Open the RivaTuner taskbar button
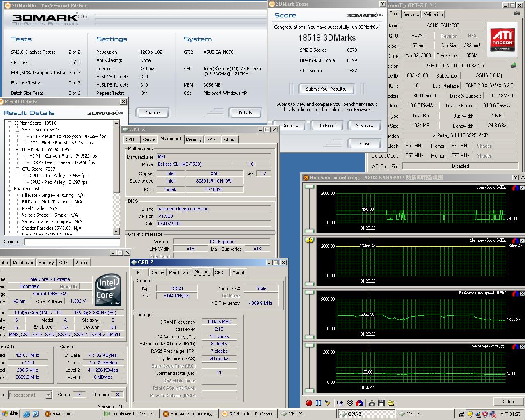 pyautogui.click(x=71, y=414)
